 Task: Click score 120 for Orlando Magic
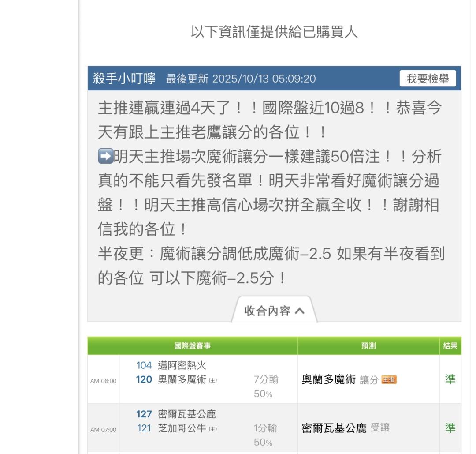coord(144,379)
